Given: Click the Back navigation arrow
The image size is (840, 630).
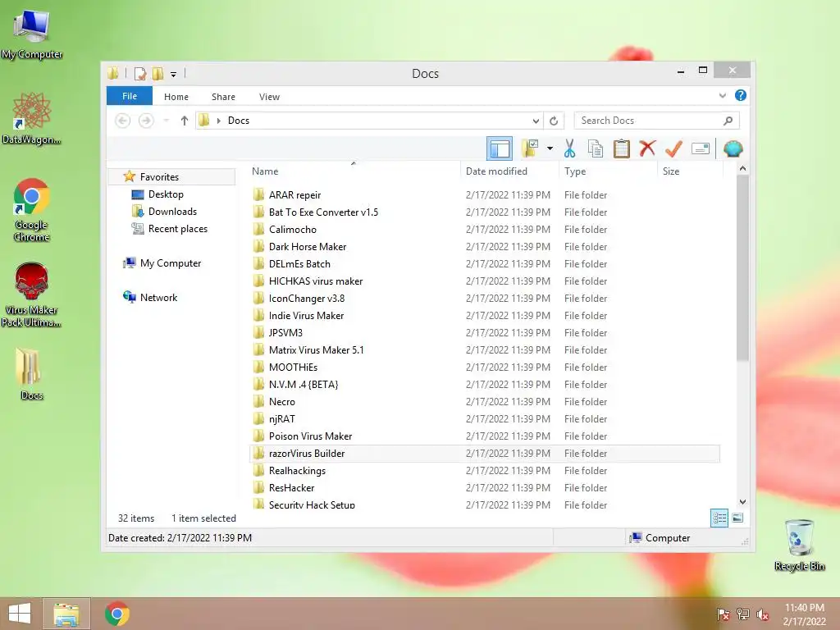Looking at the screenshot, I should [x=123, y=121].
